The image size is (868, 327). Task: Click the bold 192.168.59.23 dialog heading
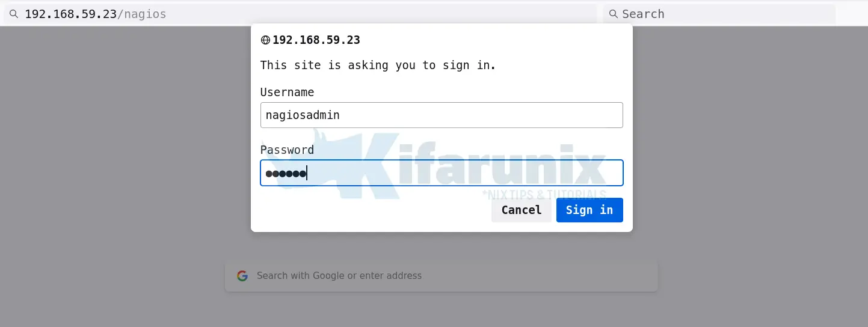click(x=316, y=40)
